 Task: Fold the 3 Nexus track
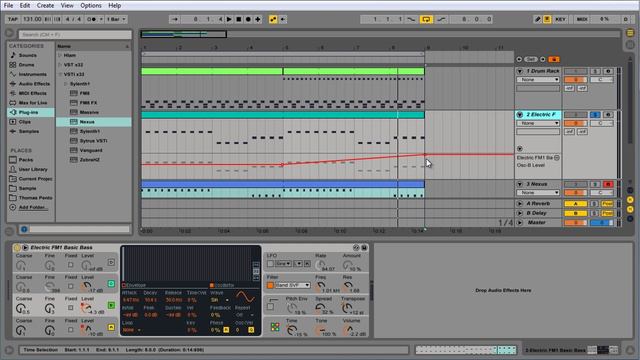pyautogui.click(x=520, y=184)
